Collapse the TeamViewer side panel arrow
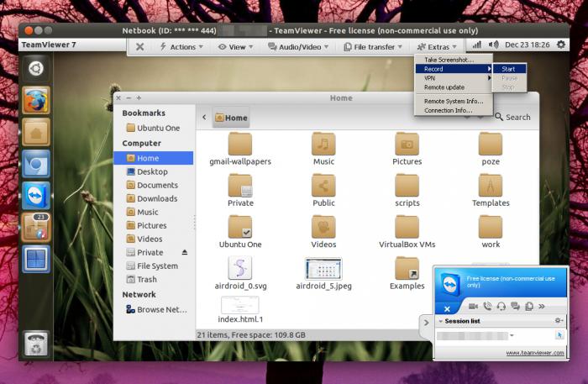The width and height of the screenshot is (588, 384). pyautogui.click(x=427, y=322)
